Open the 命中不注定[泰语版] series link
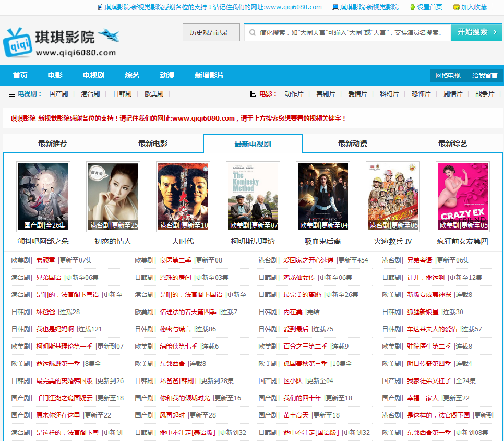The height and width of the screenshot is (441, 504). coord(187,433)
